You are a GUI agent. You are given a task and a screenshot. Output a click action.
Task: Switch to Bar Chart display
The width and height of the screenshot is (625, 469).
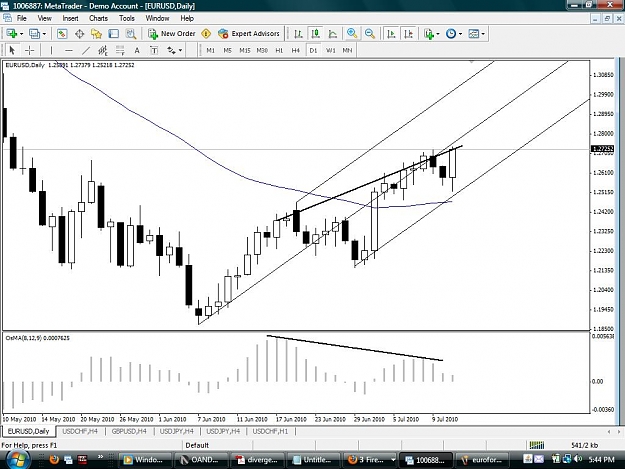coord(298,34)
